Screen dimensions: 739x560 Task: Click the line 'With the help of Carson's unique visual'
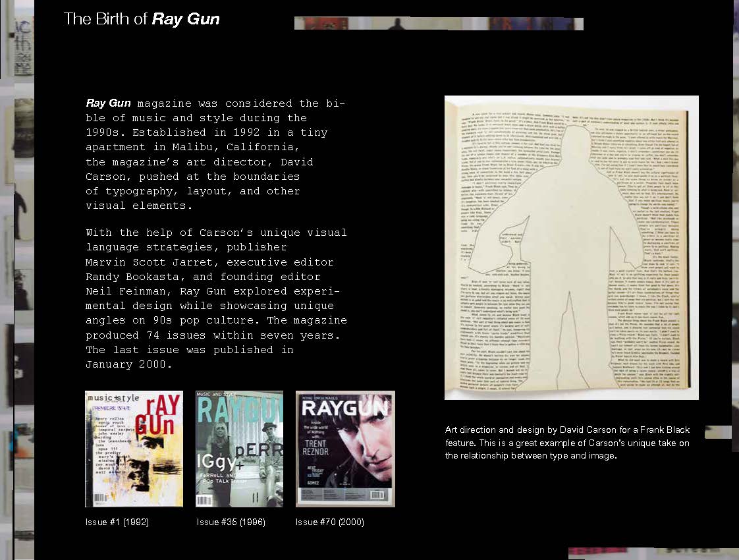click(x=216, y=233)
